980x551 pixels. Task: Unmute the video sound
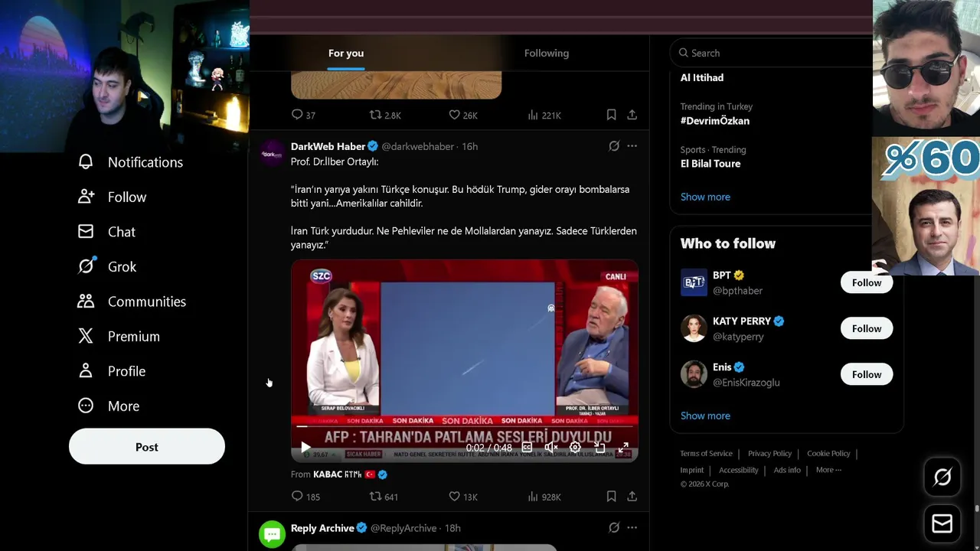coord(551,448)
